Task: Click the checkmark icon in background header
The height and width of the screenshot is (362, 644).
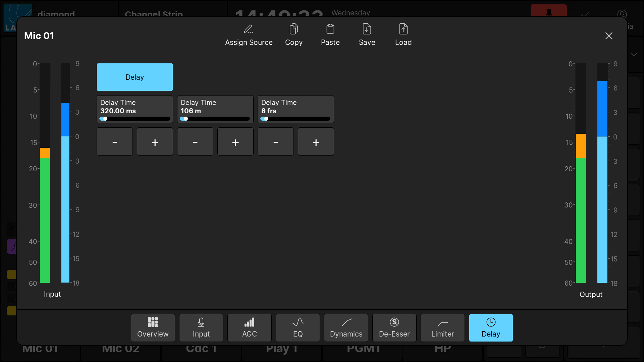Action: point(585,14)
